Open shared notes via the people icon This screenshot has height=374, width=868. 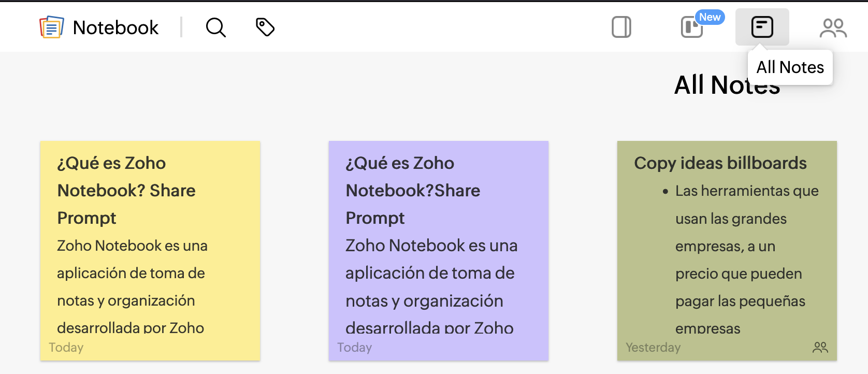833,27
